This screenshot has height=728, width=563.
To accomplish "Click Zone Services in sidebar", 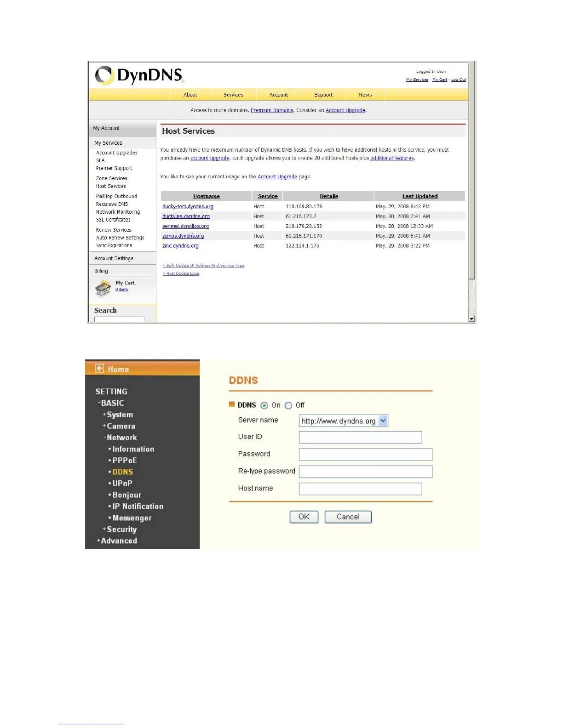I will pyautogui.click(x=111, y=178).
